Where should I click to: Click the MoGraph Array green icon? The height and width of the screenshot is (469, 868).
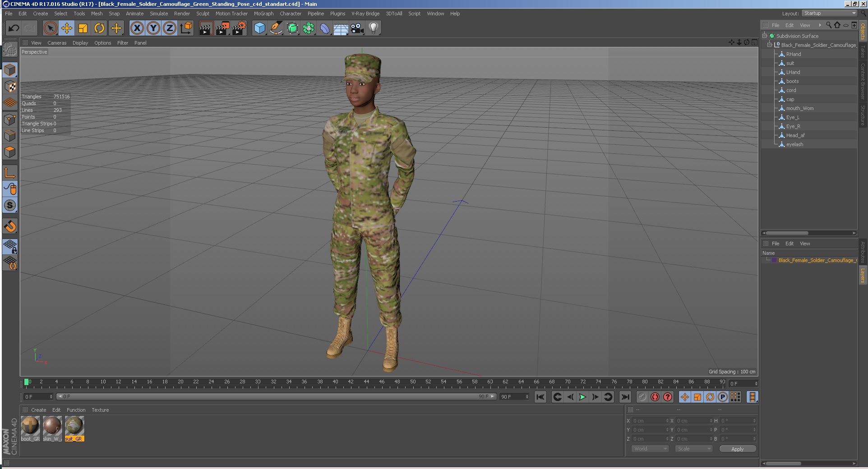[309, 28]
